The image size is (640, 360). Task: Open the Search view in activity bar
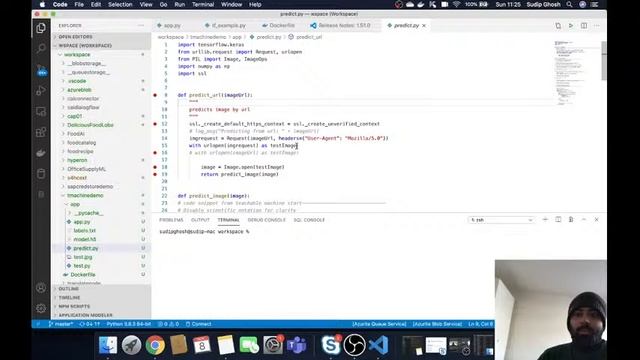pos(41,49)
